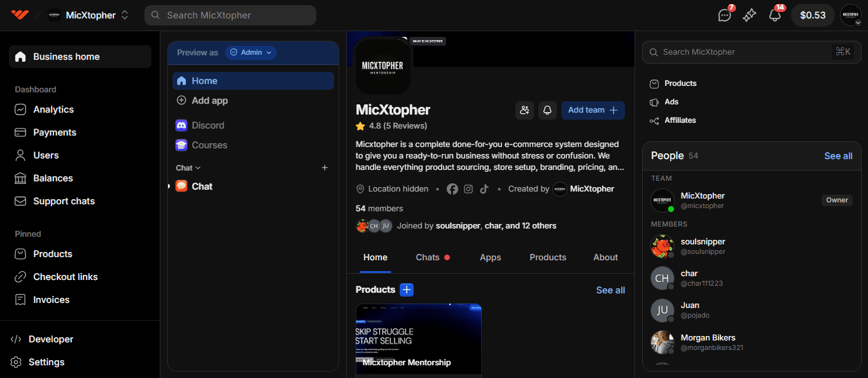Open the MicXtopher business switcher dropdown
Viewport: 868px width, 378px height.
point(89,15)
